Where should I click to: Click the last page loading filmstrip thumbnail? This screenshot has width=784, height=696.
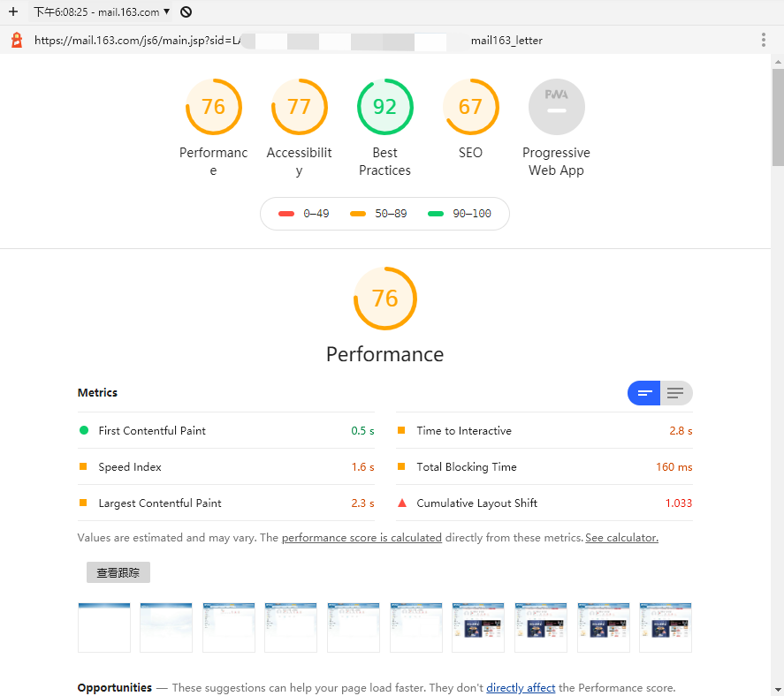(x=666, y=627)
